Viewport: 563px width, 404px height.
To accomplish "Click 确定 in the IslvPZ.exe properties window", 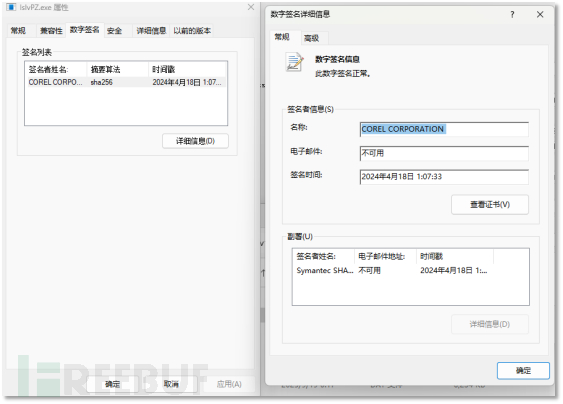I will point(112,384).
